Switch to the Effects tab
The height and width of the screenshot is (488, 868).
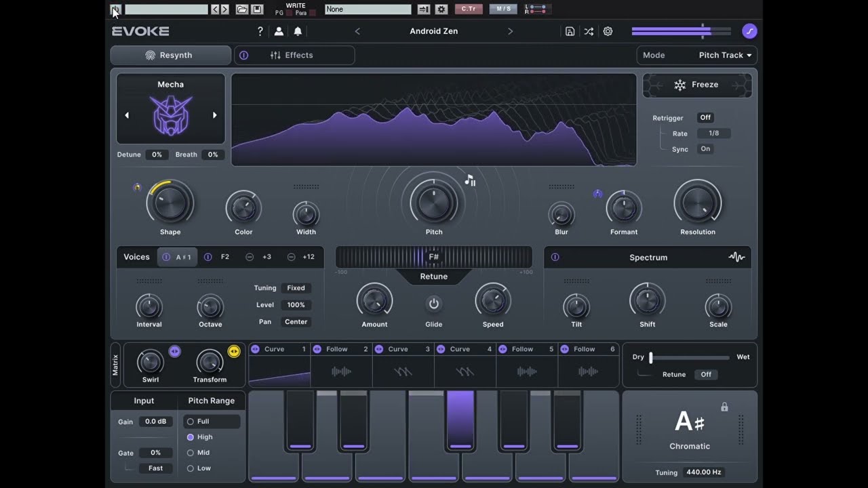click(x=294, y=56)
